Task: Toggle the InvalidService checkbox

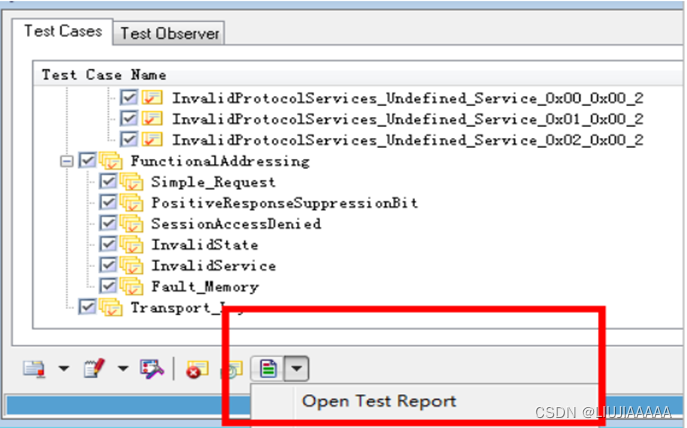Action: (108, 265)
